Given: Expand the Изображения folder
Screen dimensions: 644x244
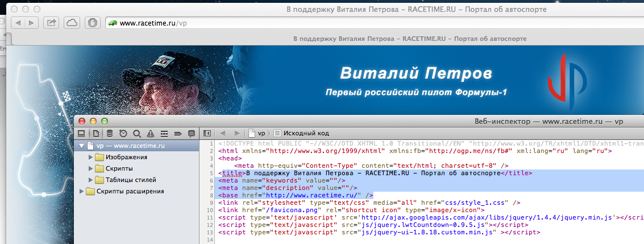Looking at the screenshot, I should coord(91,158).
